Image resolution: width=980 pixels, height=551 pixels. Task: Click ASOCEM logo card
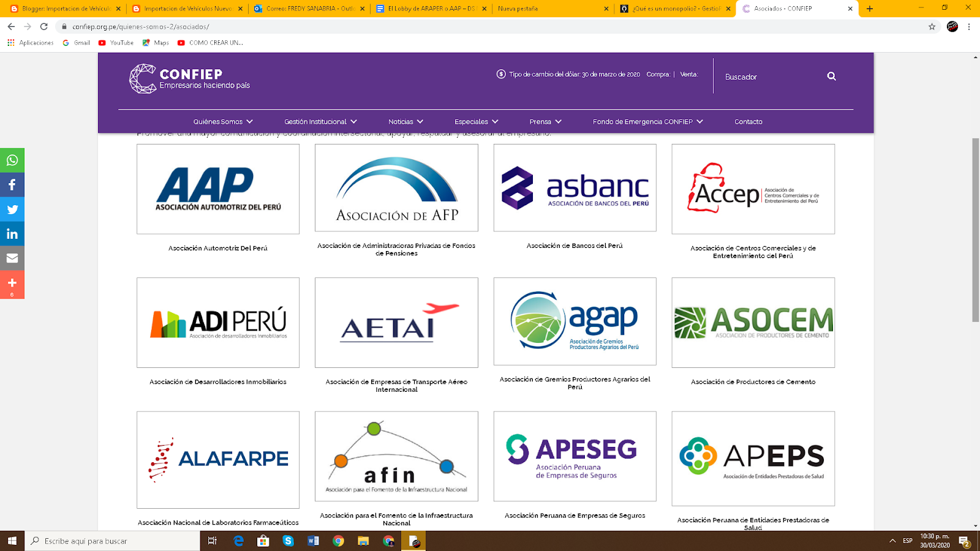point(753,323)
